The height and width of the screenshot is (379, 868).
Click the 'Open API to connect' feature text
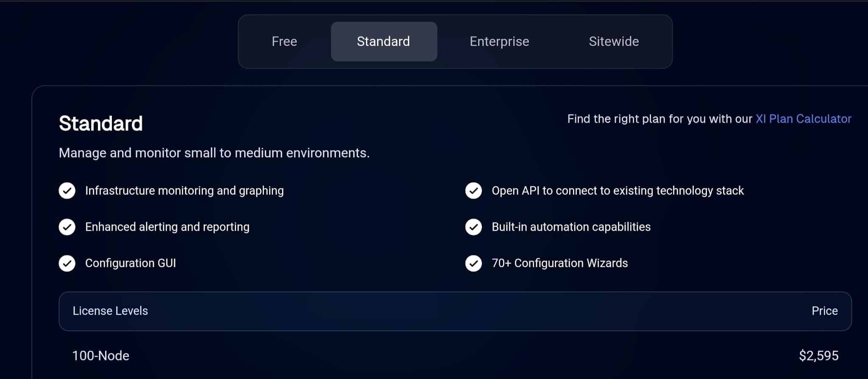(618, 191)
